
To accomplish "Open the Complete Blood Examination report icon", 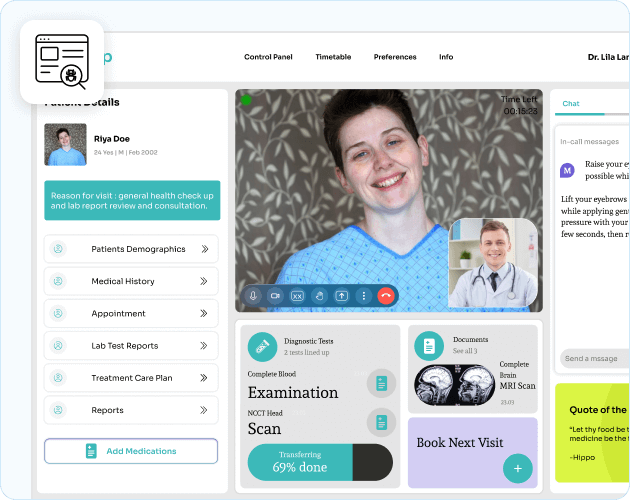I will 381,383.
